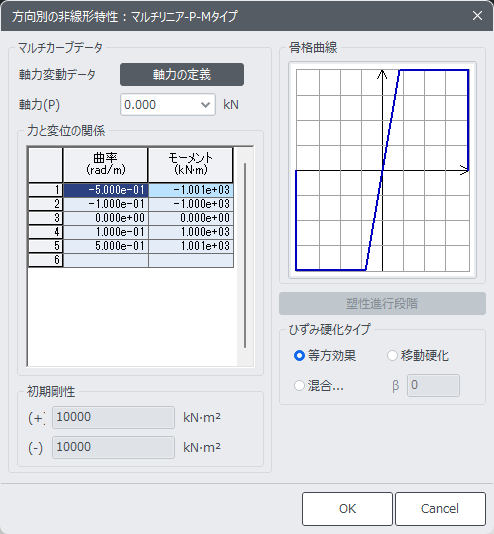This screenshot has width=494, height=534.
Task: Close the dialog with the X button
Action: click(477, 16)
